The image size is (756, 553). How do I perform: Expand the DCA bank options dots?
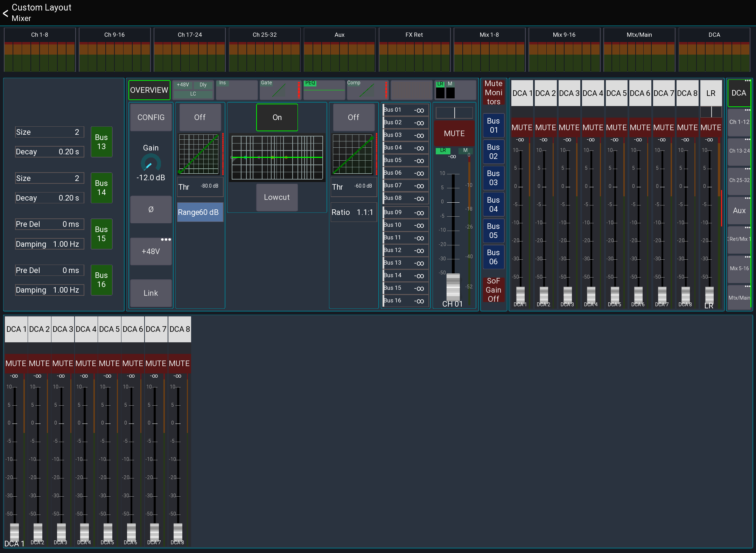tap(748, 80)
